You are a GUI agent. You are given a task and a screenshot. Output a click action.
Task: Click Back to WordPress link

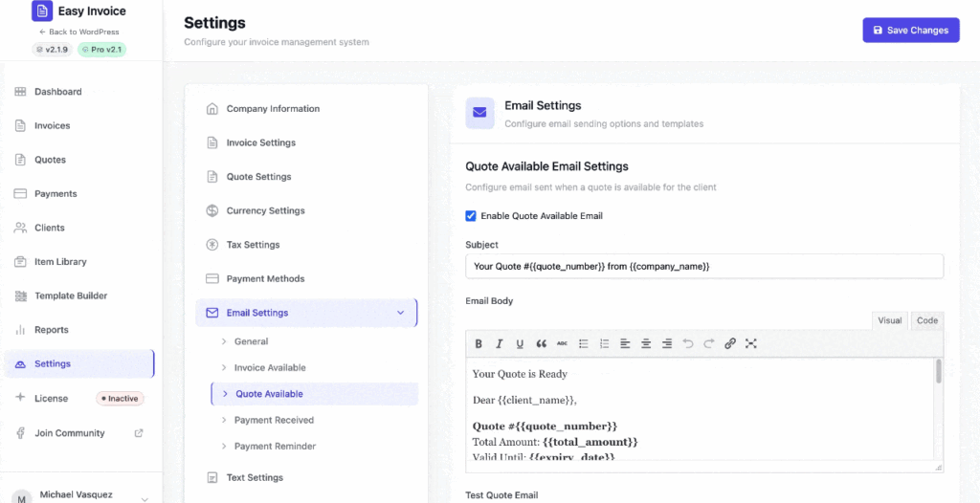pyautogui.click(x=79, y=32)
